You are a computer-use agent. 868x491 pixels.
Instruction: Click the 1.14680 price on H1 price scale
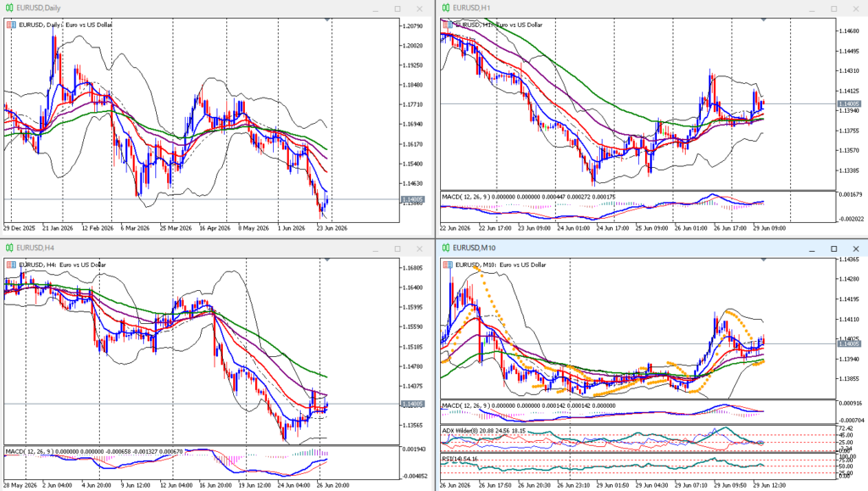pos(849,31)
